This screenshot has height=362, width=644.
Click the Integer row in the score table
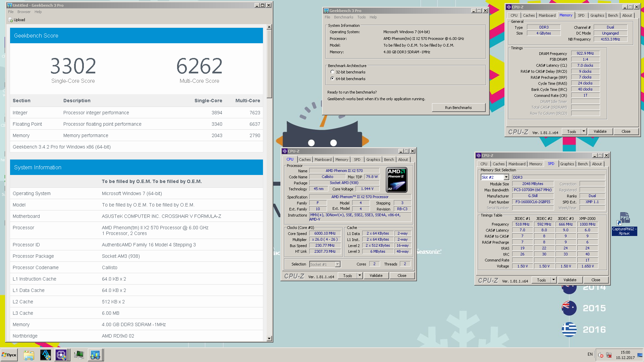tap(137, 113)
